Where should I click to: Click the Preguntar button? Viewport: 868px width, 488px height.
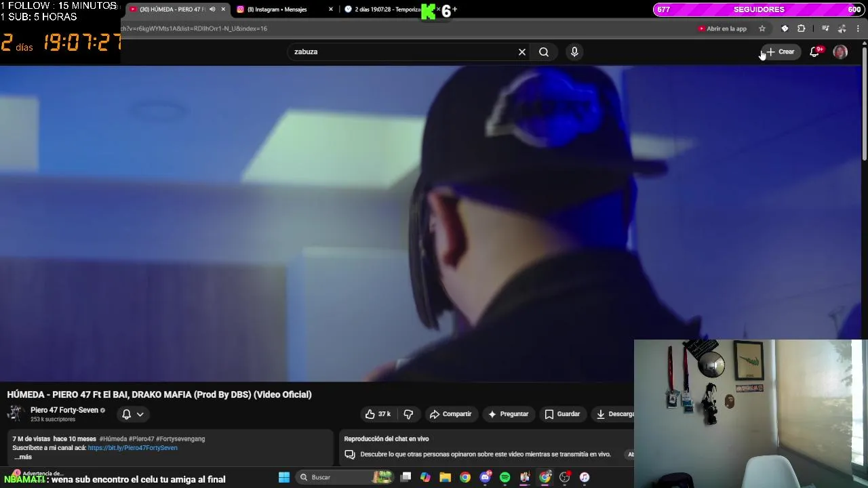[508, 414]
